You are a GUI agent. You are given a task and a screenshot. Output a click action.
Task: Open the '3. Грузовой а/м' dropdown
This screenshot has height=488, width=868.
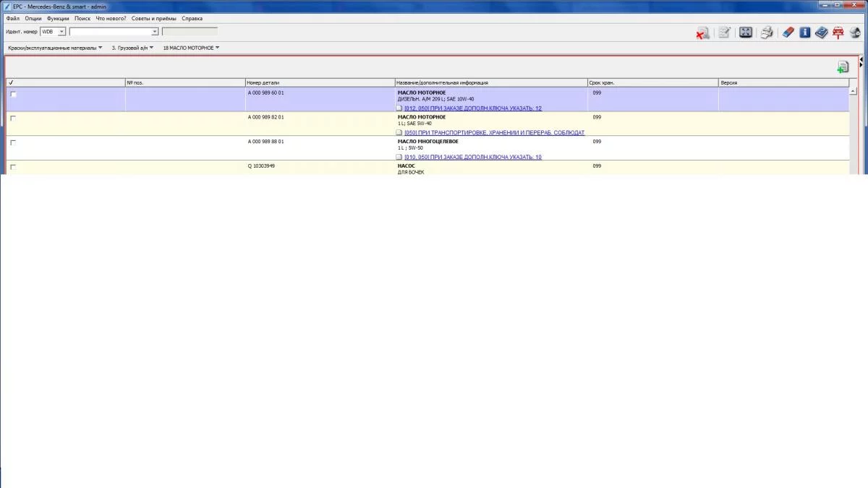[x=132, y=48]
